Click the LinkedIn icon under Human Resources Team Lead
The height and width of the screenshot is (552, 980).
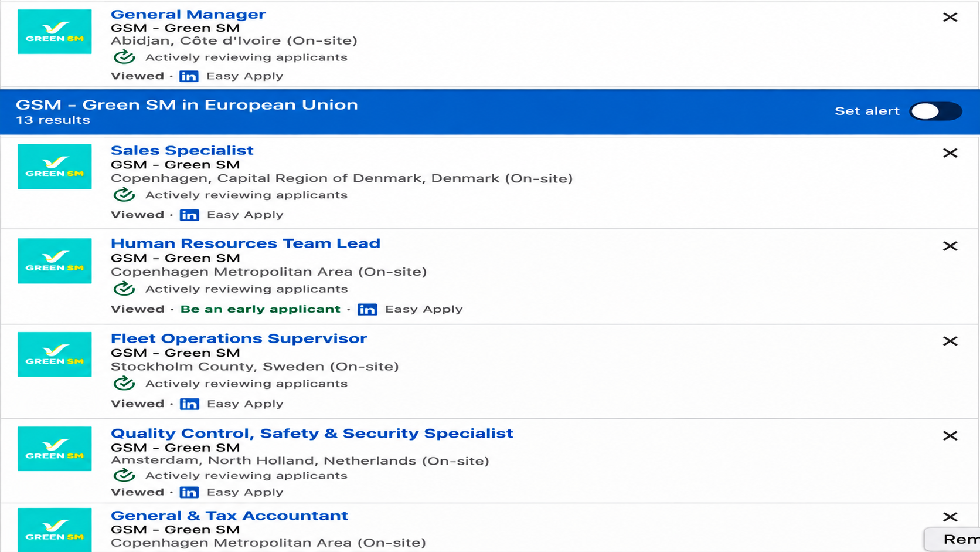tap(367, 309)
